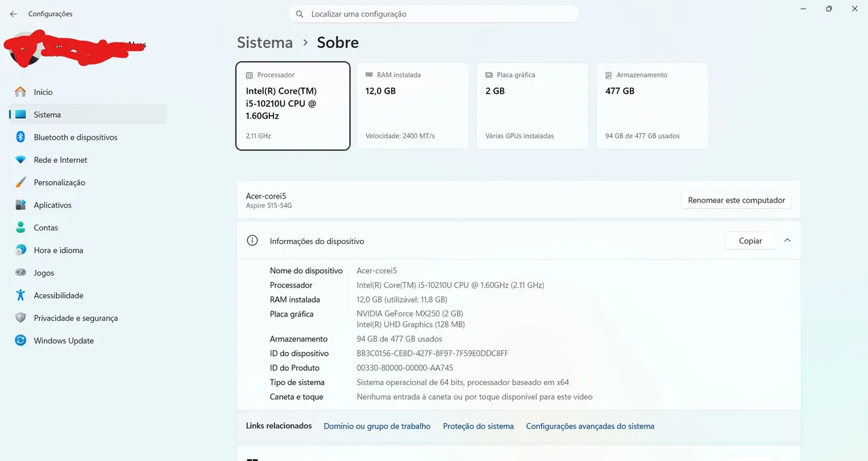
Task: Open Início from the home icon
Action: click(x=20, y=92)
